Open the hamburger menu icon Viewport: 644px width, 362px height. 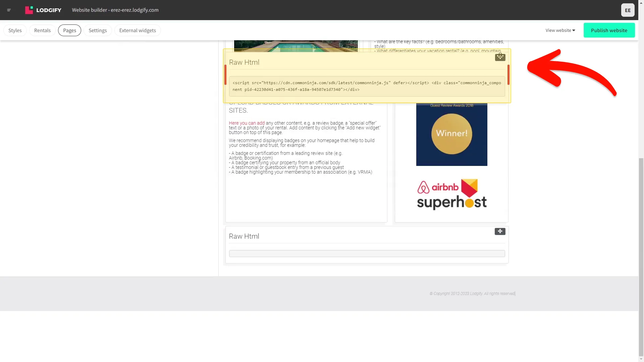click(x=9, y=10)
